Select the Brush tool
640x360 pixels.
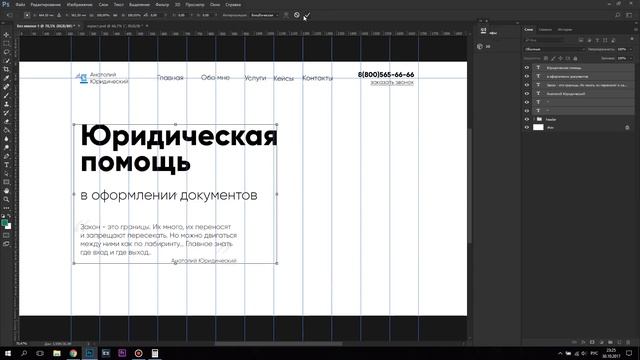pyautogui.click(x=6, y=96)
